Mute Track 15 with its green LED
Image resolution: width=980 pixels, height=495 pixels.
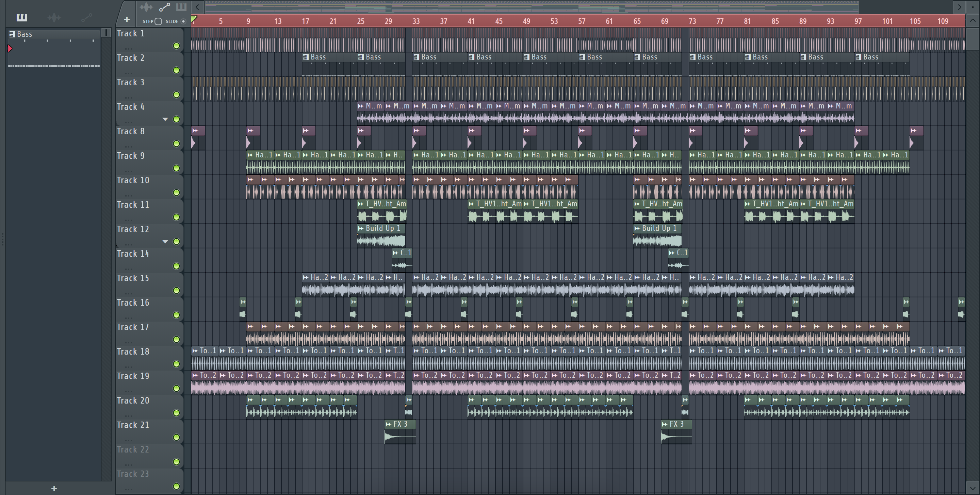coord(176,290)
